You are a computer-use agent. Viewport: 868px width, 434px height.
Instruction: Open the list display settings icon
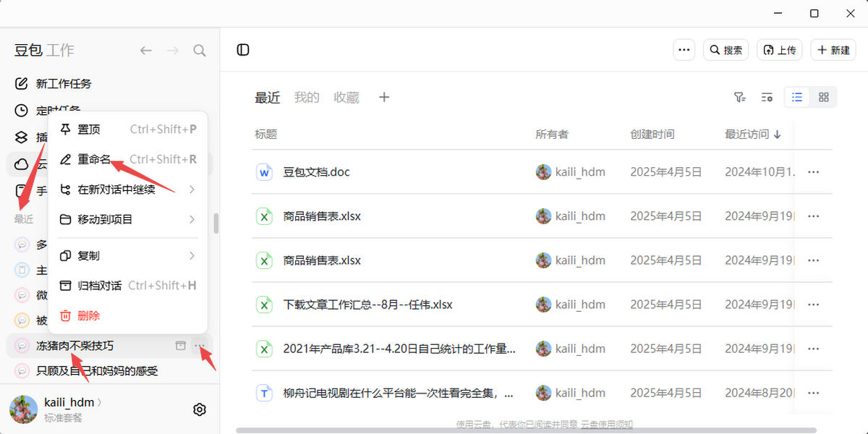click(767, 98)
